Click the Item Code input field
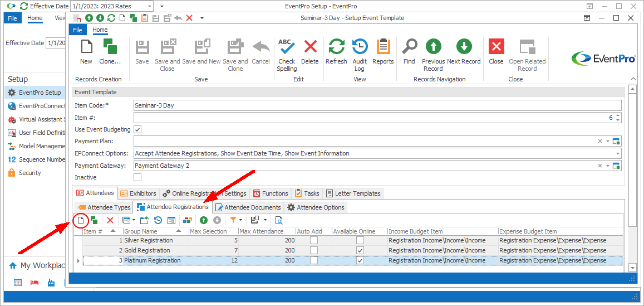 (377, 105)
